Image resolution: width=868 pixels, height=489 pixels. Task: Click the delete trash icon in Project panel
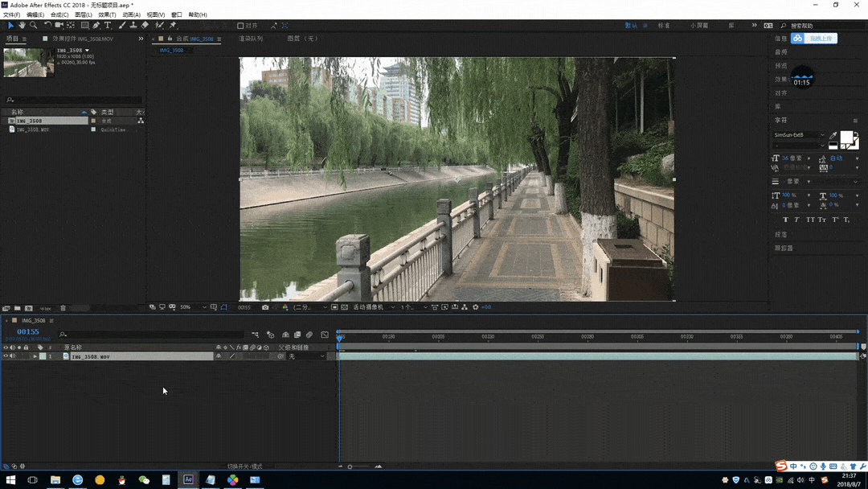coord(63,309)
